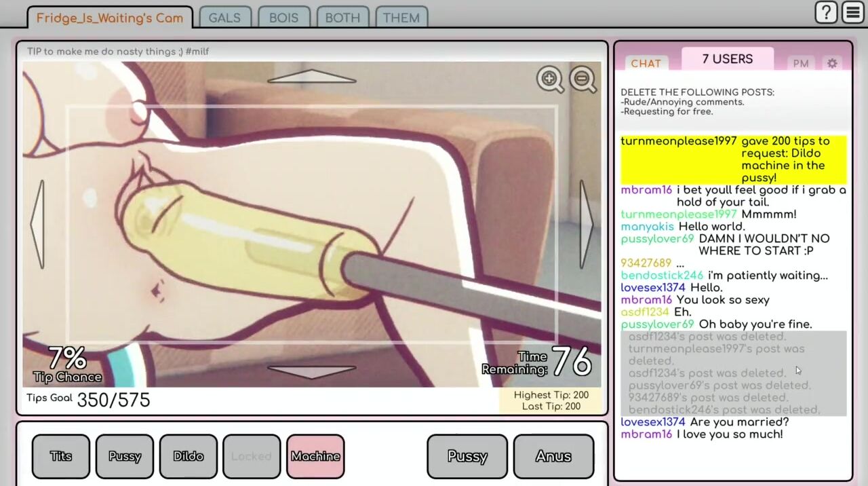The width and height of the screenshot is (868, 486).
Task: Select pussylover69 post 'DAMN I WOULDN'T NO WHERE TO START'
Action: click(726, 245)
